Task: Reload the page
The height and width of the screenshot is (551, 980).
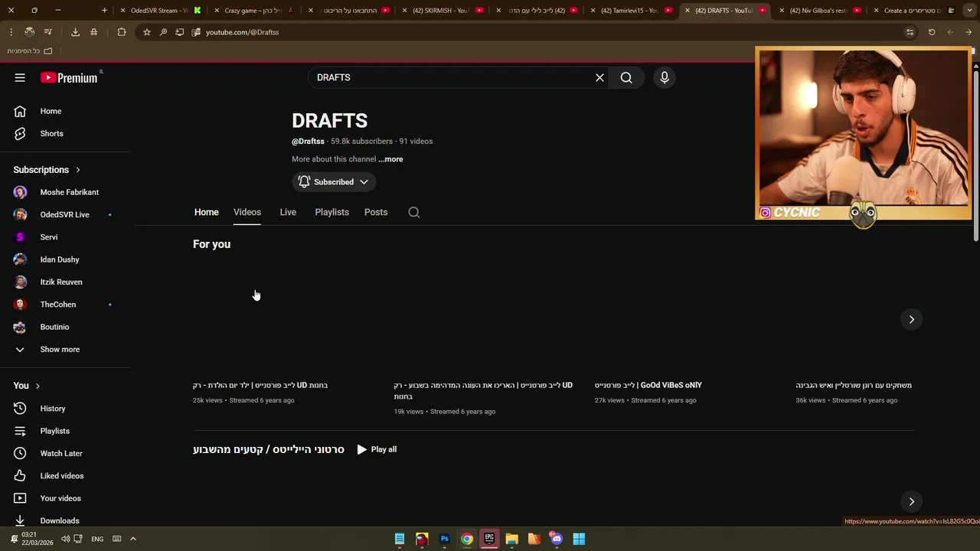Action: tap(932, 32)
